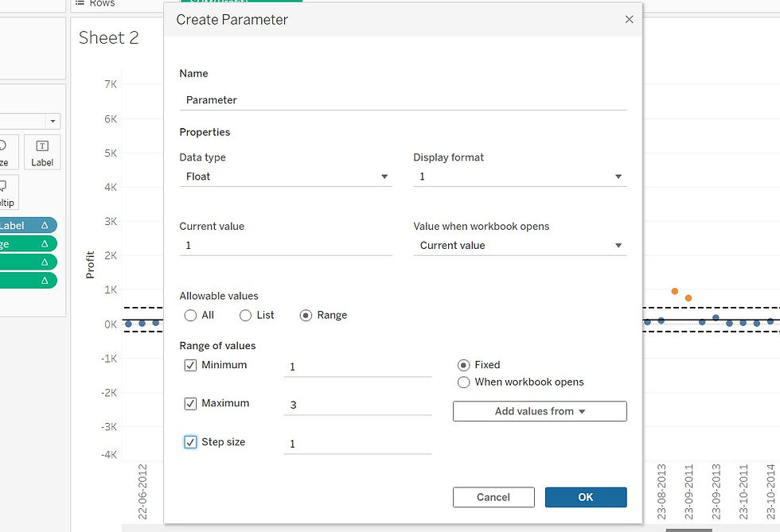
Task: Cancel the parameter creation
Action: coord(493,497)
